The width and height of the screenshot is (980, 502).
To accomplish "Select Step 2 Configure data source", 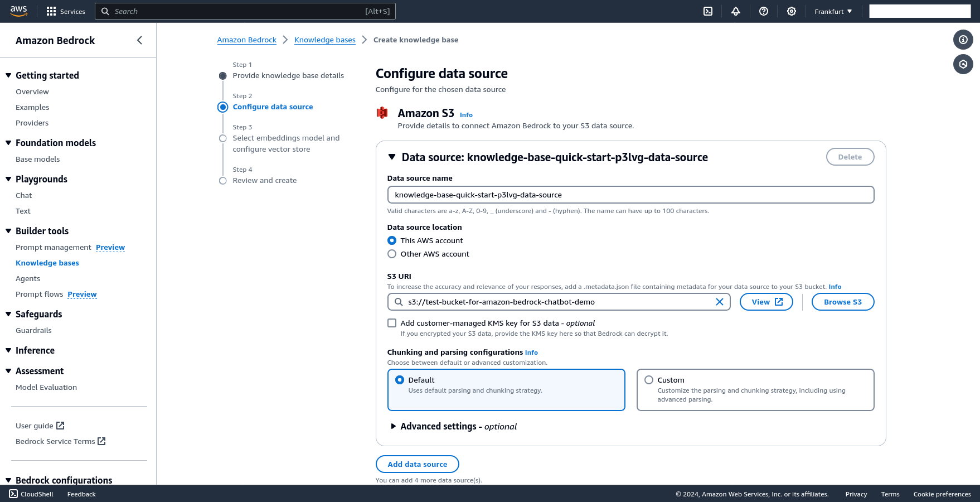I will 273,107.
